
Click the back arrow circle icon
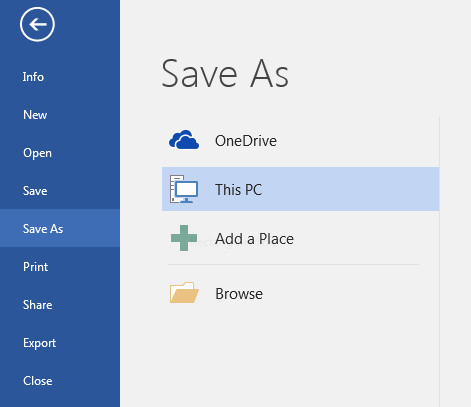[x=37, y=24]
